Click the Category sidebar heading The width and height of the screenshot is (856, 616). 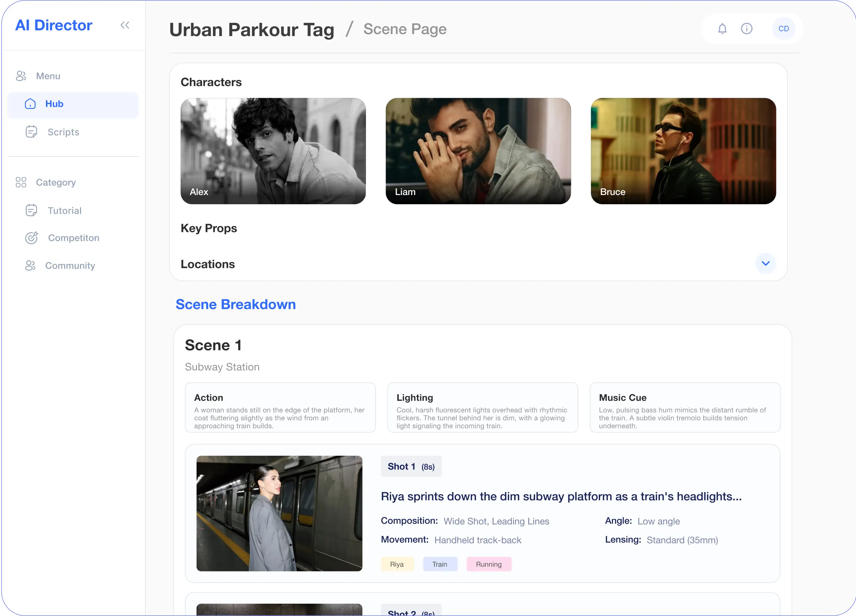point(56,182)
